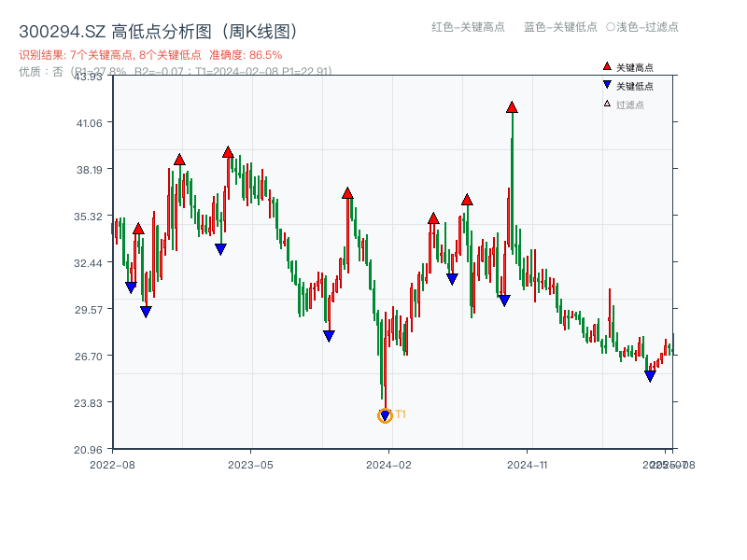The height and width of the screenshot is (560, 747).
Task: Click the red high marker around December 2022
Action: point(179,160)
